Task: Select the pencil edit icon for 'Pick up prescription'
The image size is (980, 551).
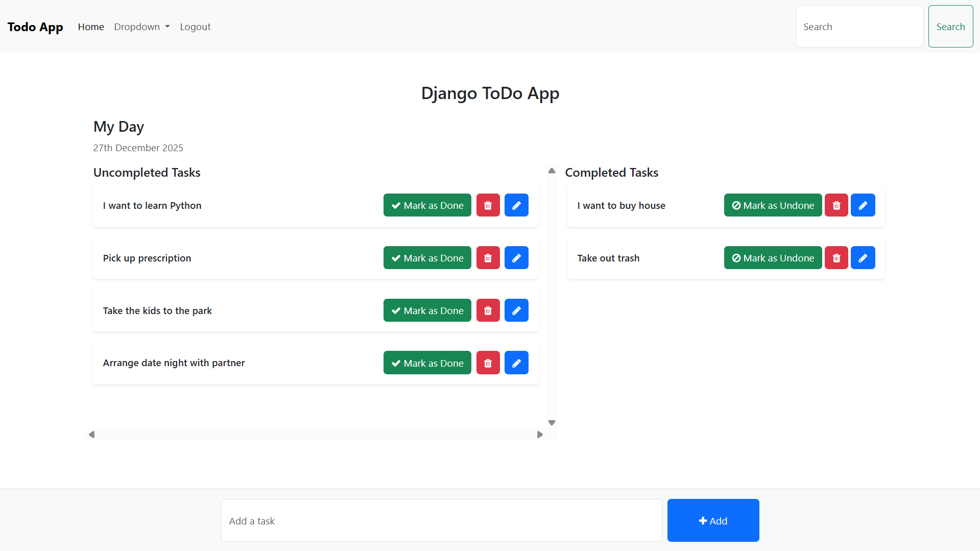Action: tap(516, 257)
